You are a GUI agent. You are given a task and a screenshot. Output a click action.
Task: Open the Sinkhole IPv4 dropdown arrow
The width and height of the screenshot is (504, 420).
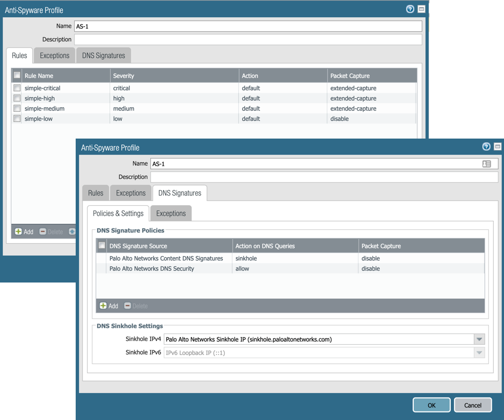(x=479, y=339)
